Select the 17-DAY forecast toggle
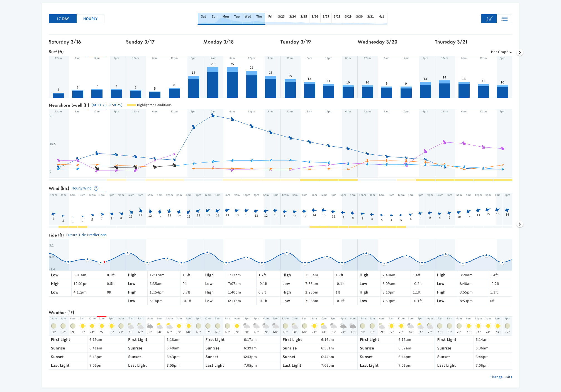Image resolution: width=561 pixels, height=392 pixels. 63,19
